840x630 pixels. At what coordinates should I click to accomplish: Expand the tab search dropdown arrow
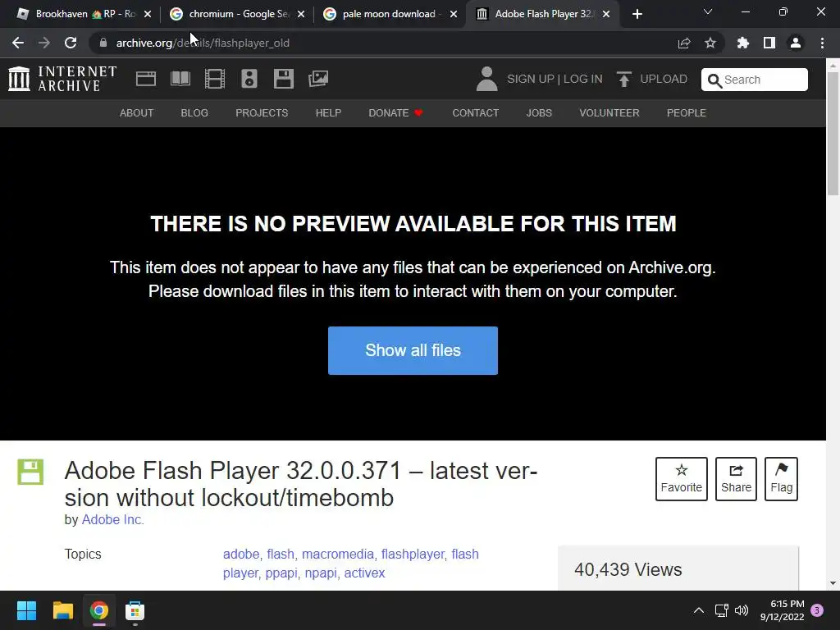click(x=708, y=12)
